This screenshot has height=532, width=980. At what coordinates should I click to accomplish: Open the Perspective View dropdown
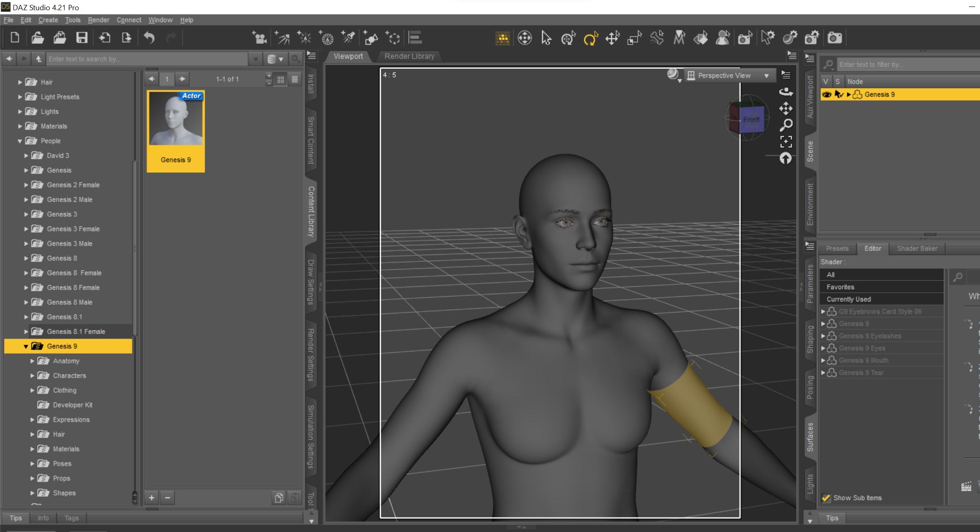point(728,75)
